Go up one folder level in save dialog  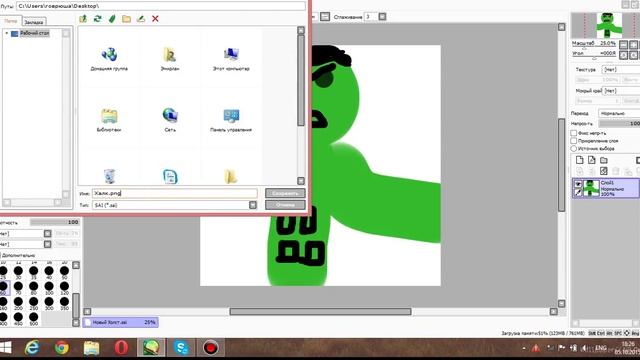(x=83, y=19)
